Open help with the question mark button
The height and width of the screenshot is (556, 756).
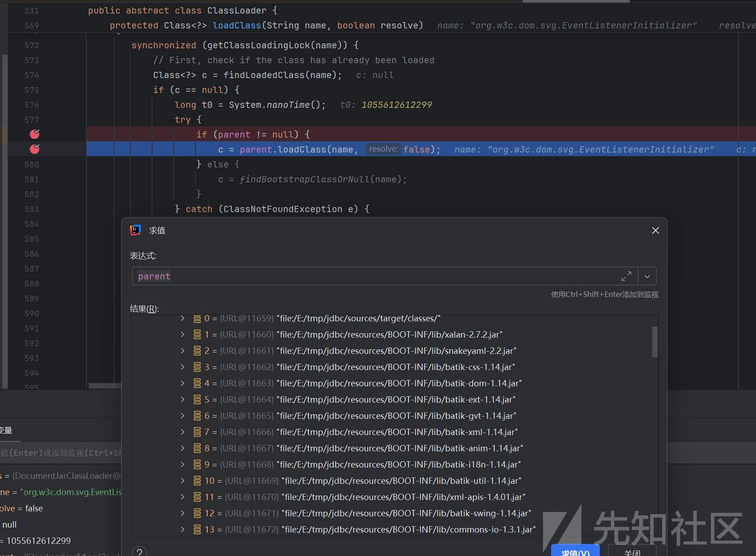pos(139,552)
